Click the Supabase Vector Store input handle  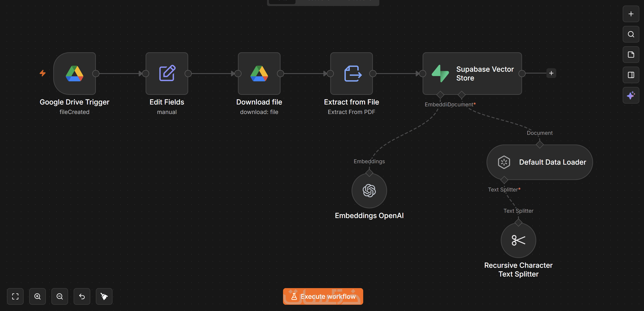[423, 74]
